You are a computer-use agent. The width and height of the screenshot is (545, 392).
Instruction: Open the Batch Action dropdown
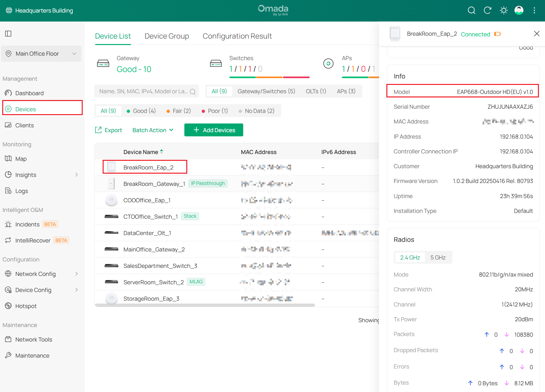153,130
